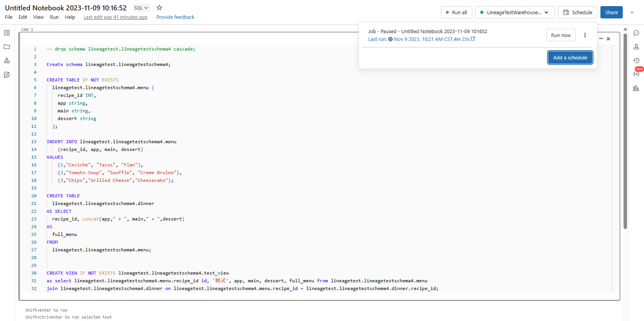Click the notebook title to rename it
Image resolution: width=644 pixels, height=321 pixels.
[x=66, y=7]
